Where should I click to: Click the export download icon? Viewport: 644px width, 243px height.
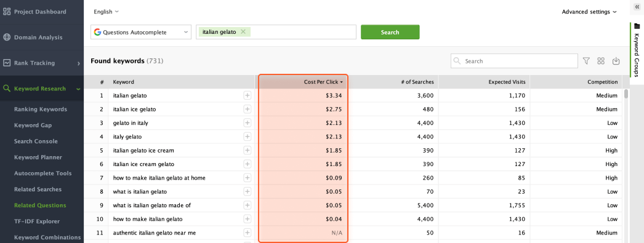click(x=616, y=61)
